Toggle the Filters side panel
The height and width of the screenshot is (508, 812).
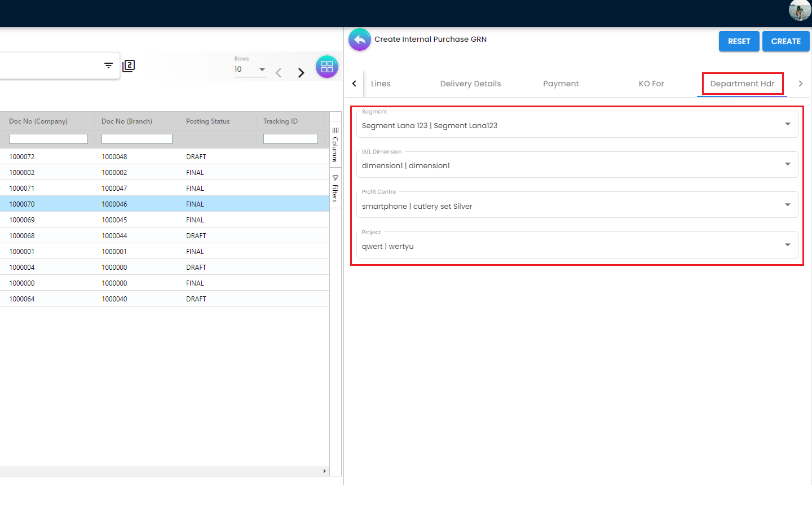coord(335,189)
